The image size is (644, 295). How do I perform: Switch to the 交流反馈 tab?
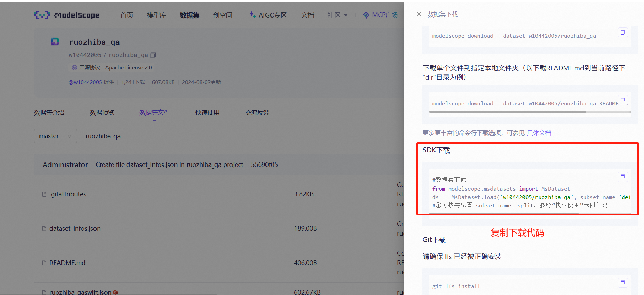(257, 113)
